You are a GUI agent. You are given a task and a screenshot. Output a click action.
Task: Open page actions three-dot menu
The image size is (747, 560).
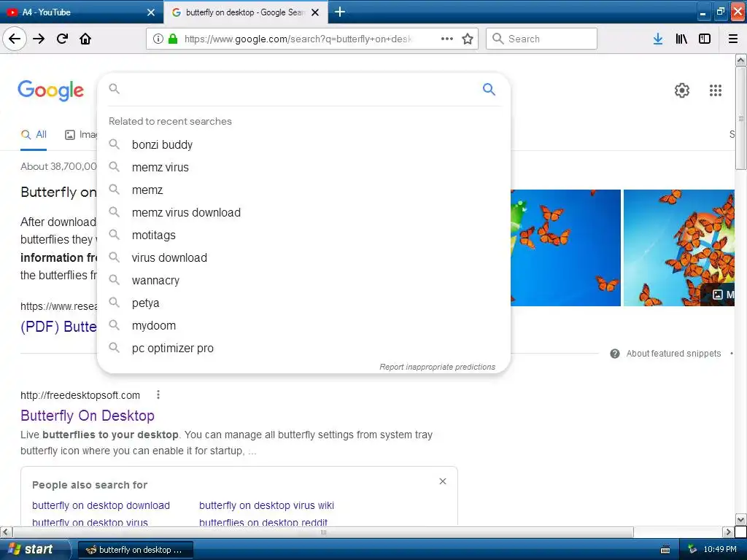(x=447, y=39)
